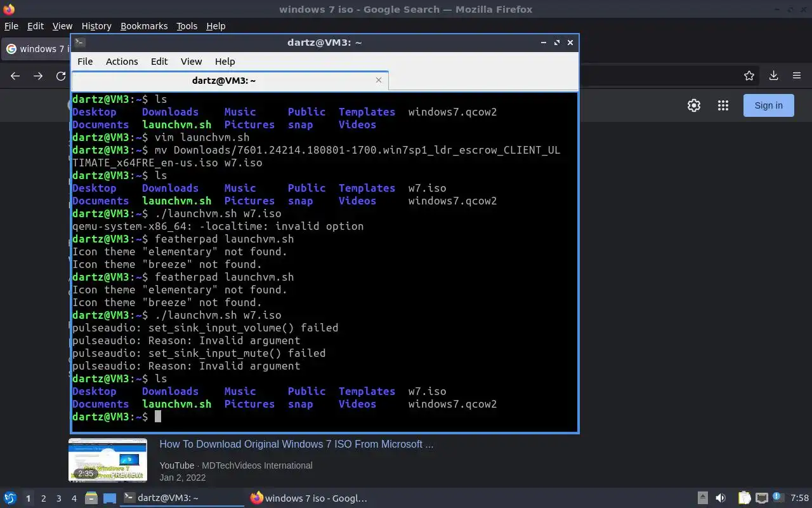Open the terminal Actions menu

[x=122, y=62]
